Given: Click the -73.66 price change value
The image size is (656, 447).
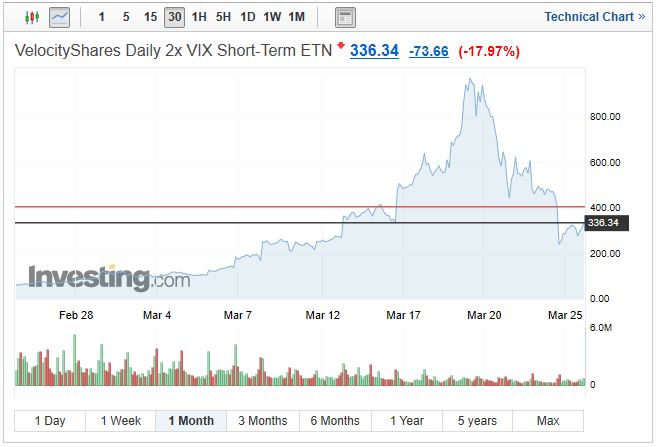Looking at the screenshot, I should pyautogui.click(x=430, y=51).
